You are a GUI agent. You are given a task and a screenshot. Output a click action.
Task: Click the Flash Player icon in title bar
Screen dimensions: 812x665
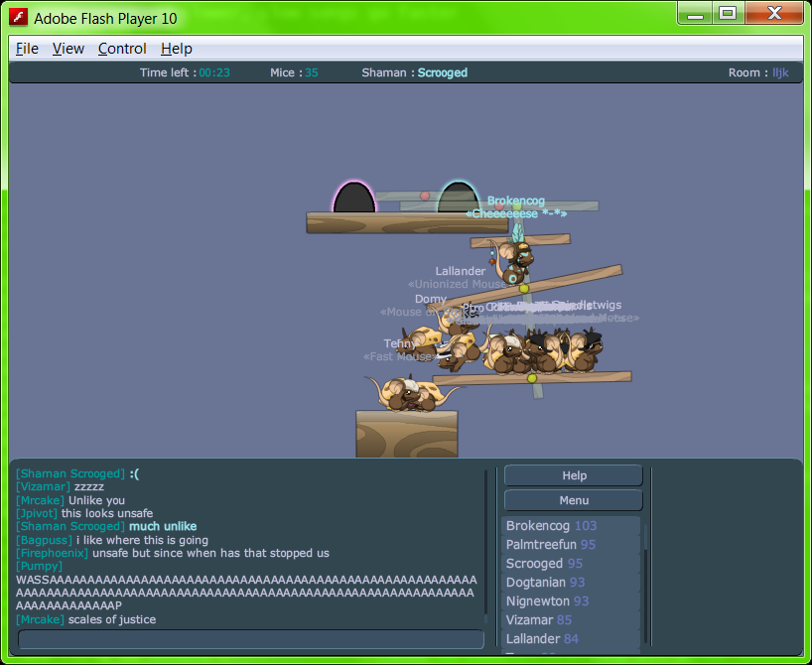coord(18,17)
